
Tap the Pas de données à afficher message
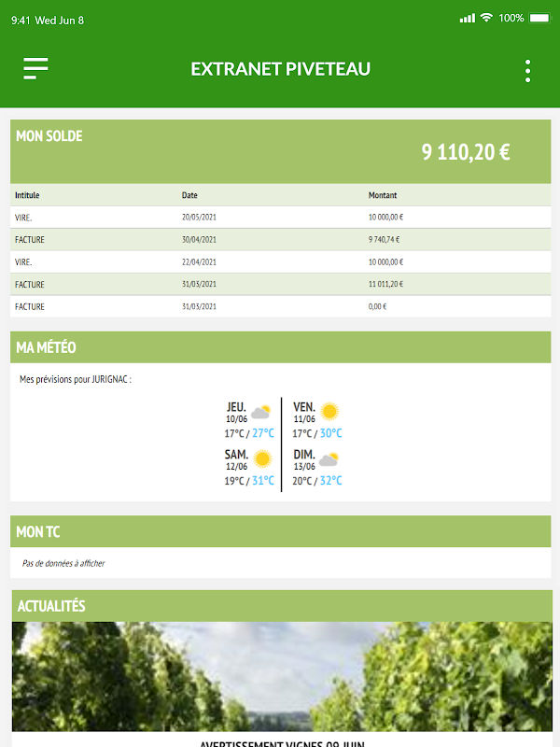tap(63, 563)
